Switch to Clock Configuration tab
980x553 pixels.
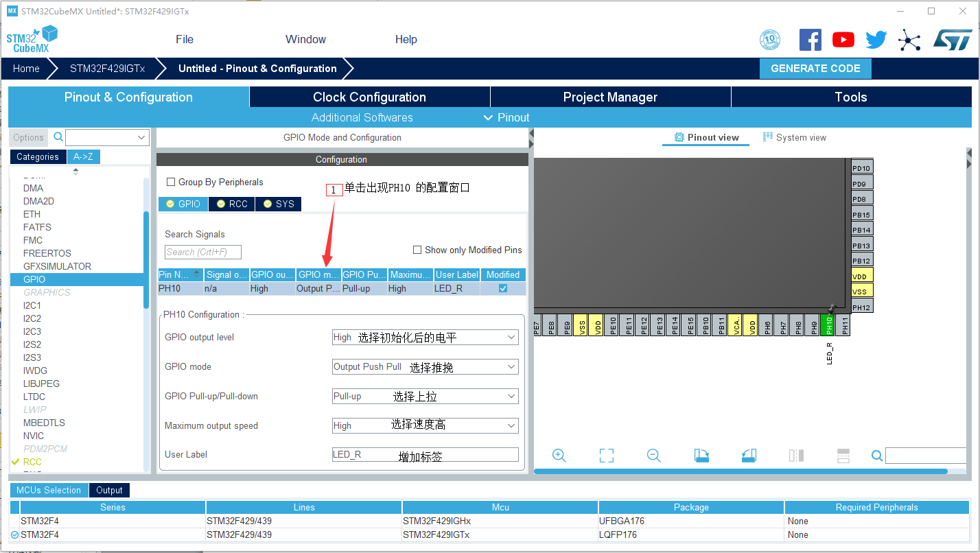coord(369,97)
